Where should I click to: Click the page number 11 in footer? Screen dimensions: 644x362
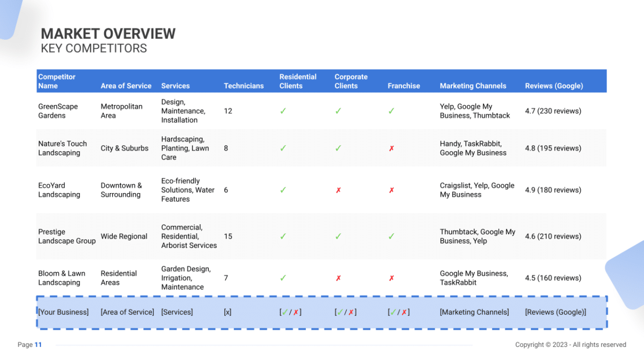tap(38, 345)
